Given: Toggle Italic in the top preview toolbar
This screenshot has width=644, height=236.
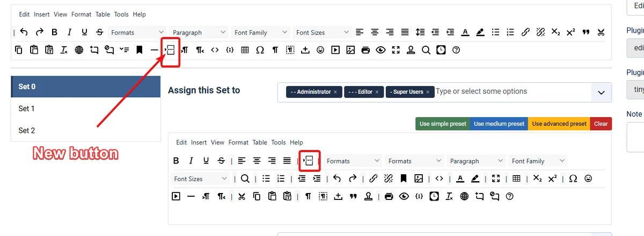Looking at the screenshot, I should click(x=69, y=32).
